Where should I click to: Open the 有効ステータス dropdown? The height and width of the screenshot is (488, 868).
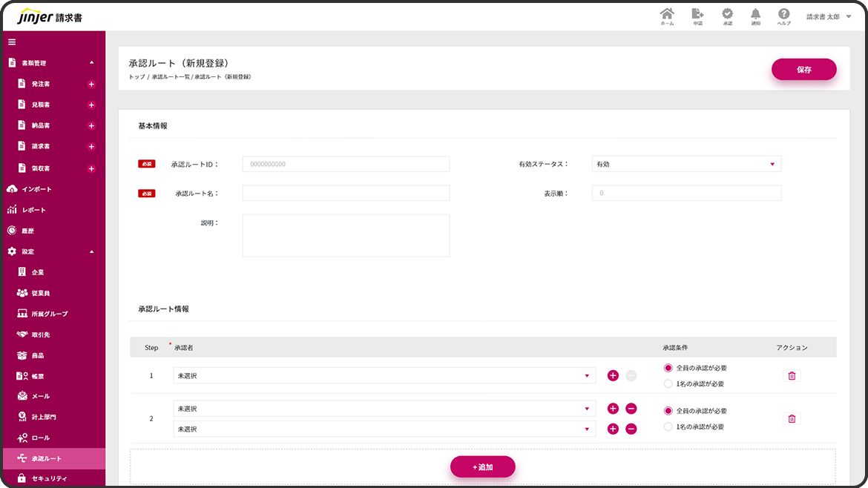click(x=686, y=164)
